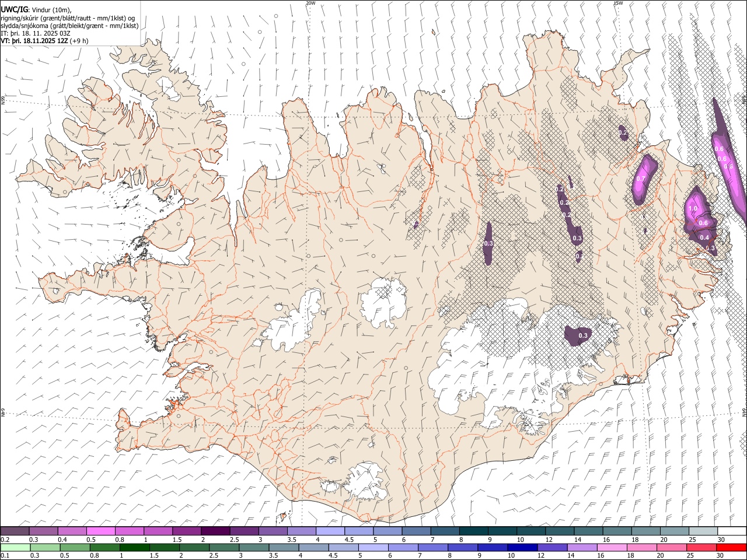Pick the upper legend swatch labeled 3

[x=273, y=531]
